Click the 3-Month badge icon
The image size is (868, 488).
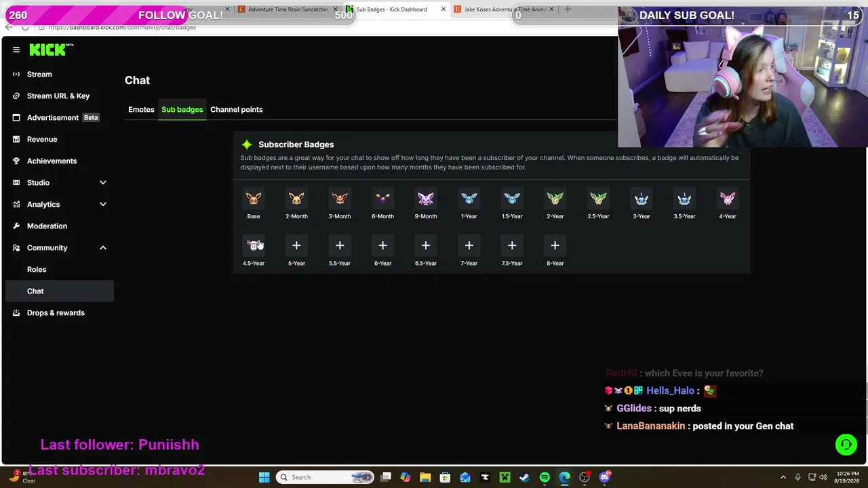click(340, 199)
